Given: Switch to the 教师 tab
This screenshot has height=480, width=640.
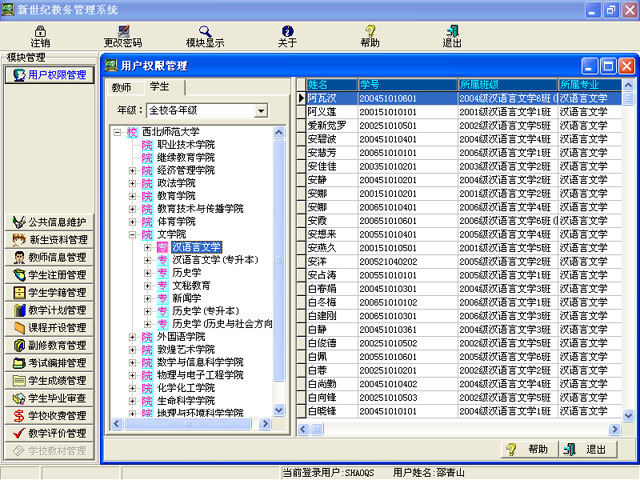Looking at the screenshot, I should pos(122,88).
